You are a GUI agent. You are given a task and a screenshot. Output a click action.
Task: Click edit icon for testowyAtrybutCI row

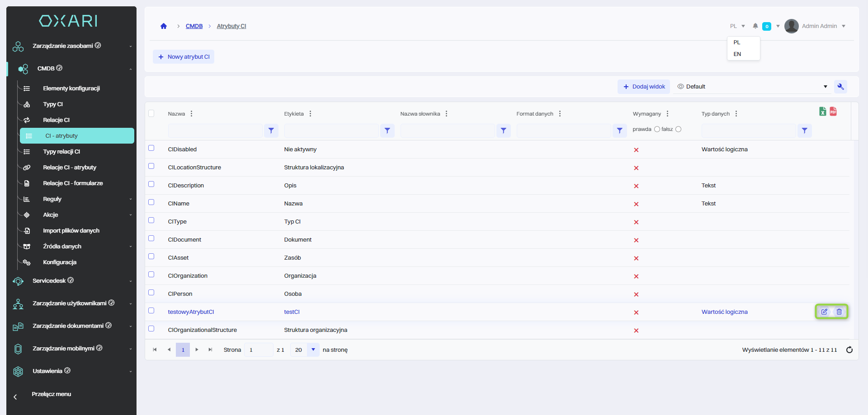coord(824,312)
